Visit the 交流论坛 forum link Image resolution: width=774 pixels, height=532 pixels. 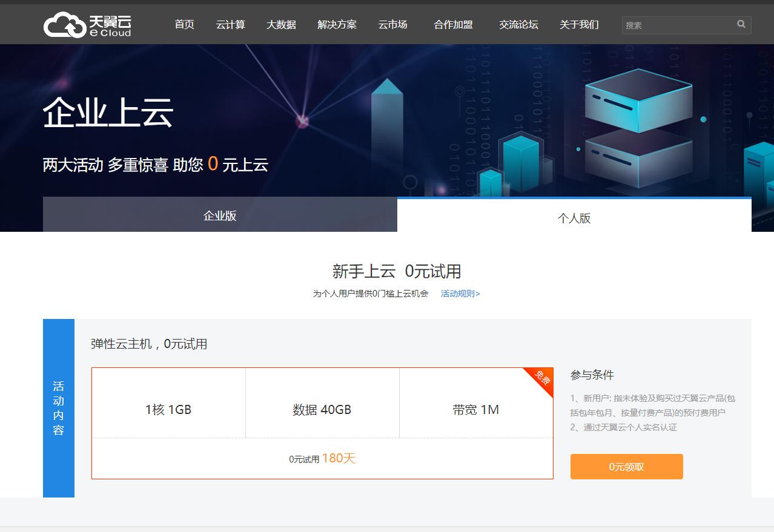(x=518, y=25)
